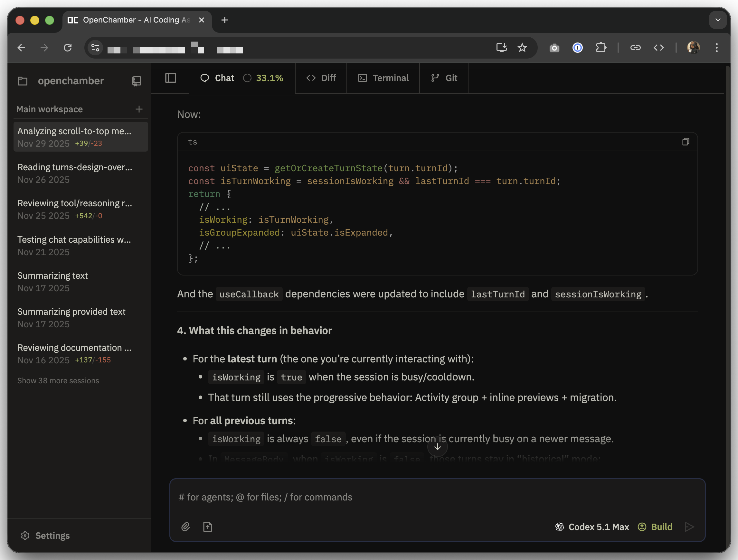Click the 'useCallback' inline code
The height and width of the screenshot is (560, 738).
249,294
